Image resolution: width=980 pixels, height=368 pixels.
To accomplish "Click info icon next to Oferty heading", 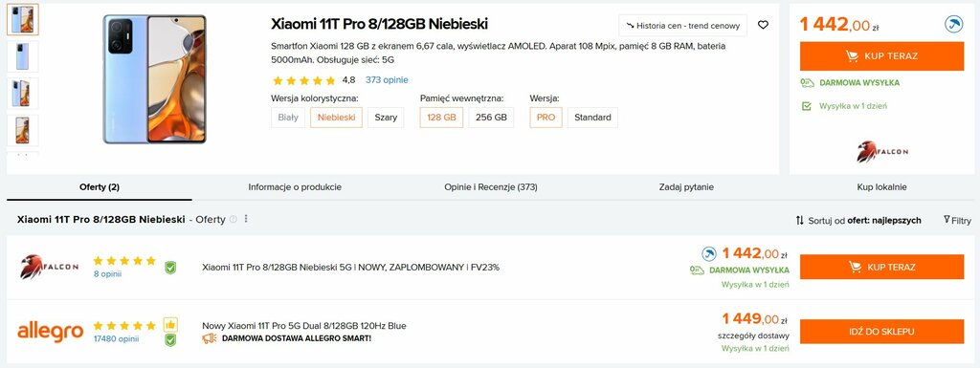I will (234, 219).
